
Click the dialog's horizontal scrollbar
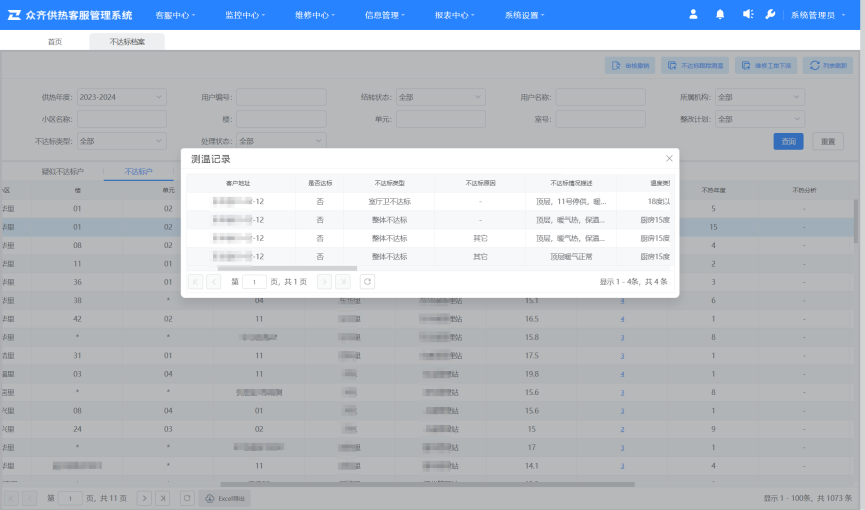[287, 269]
